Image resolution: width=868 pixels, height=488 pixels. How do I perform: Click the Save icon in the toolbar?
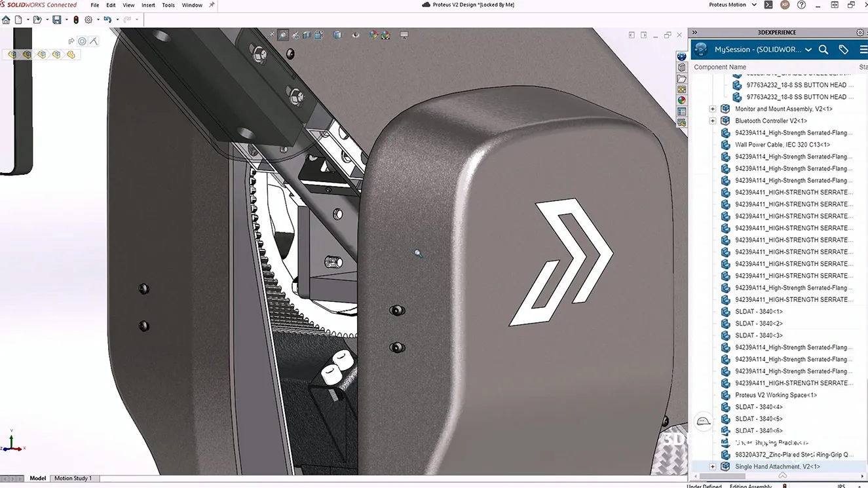(x=57, y=20)
